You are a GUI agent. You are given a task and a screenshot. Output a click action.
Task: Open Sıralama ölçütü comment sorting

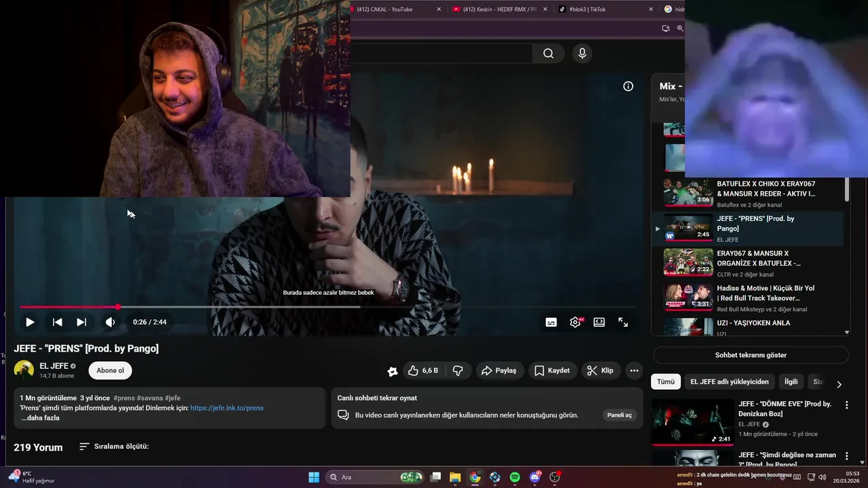coord(114,447)
